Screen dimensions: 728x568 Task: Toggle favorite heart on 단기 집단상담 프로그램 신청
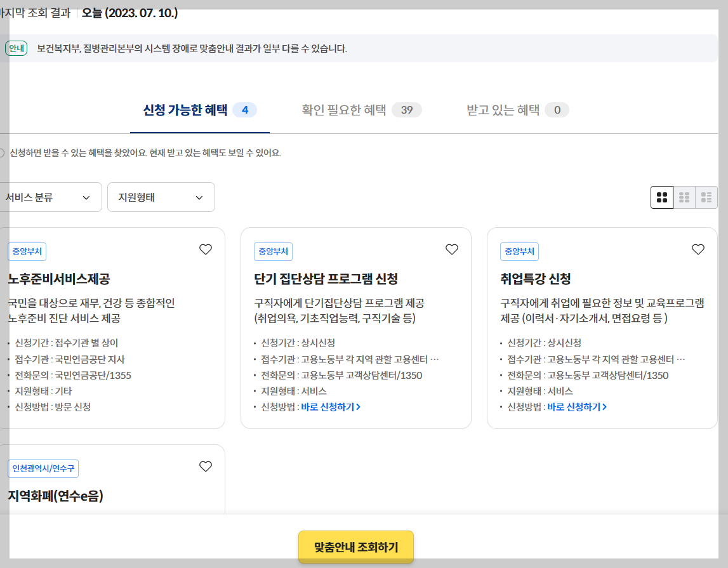click(452, 248)
